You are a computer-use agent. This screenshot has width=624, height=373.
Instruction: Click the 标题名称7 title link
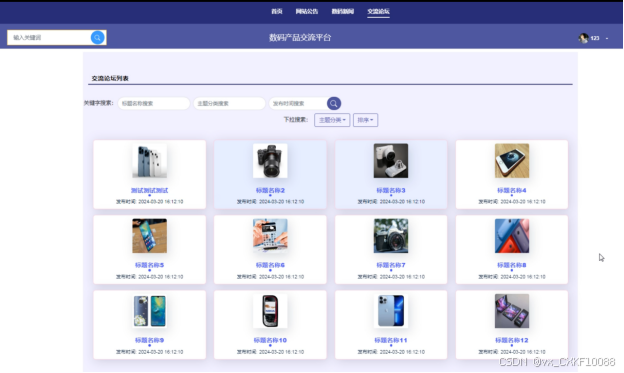[x=391, y=265]
